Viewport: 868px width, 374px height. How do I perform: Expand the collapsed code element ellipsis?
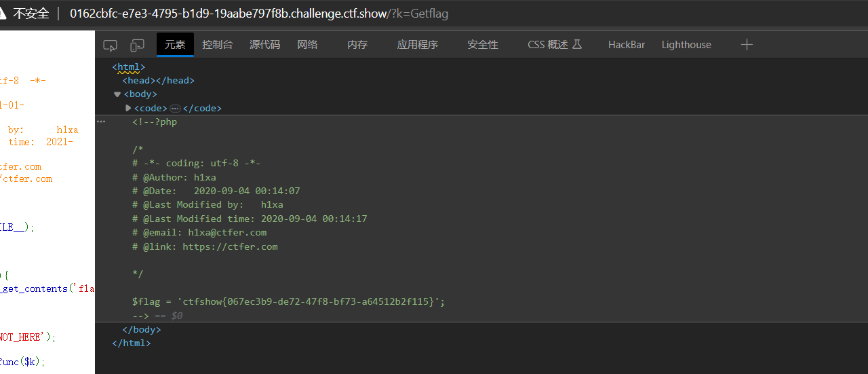pyautogui.click(x=175, y=109)
